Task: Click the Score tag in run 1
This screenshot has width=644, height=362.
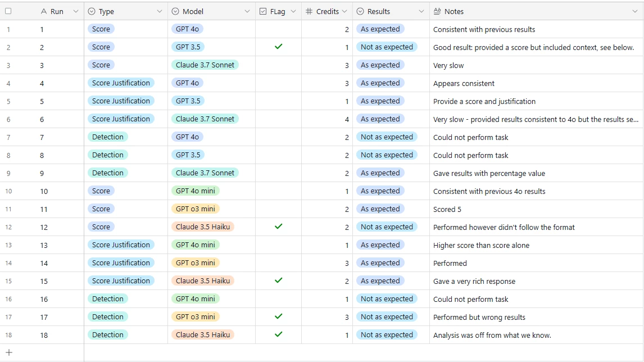Action: pyautogui.click(x=101, y=29)
